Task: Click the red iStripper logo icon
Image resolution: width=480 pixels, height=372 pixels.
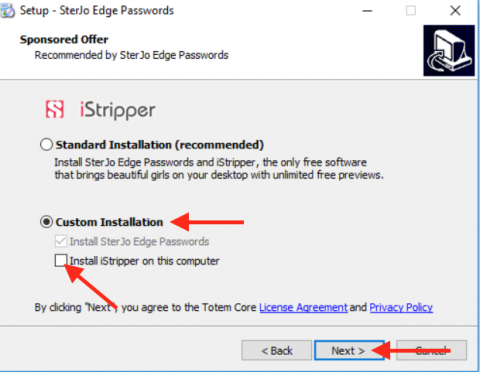Action: point(55,109)
